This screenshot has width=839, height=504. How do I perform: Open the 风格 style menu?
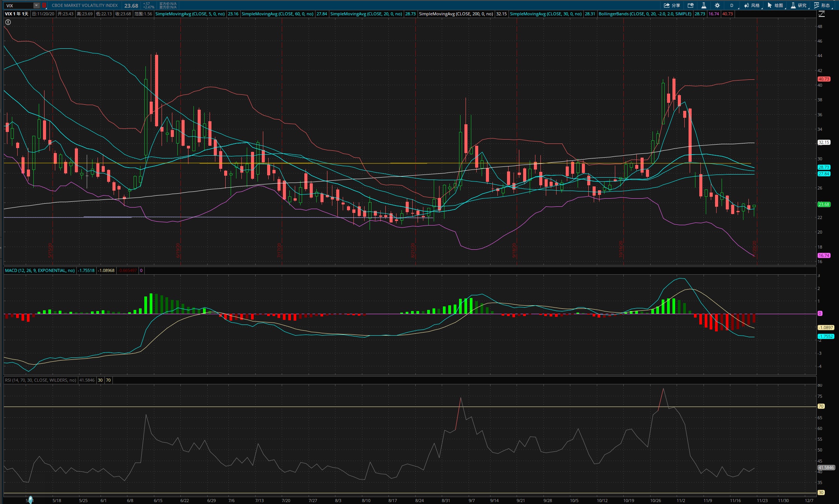(752, 5)
